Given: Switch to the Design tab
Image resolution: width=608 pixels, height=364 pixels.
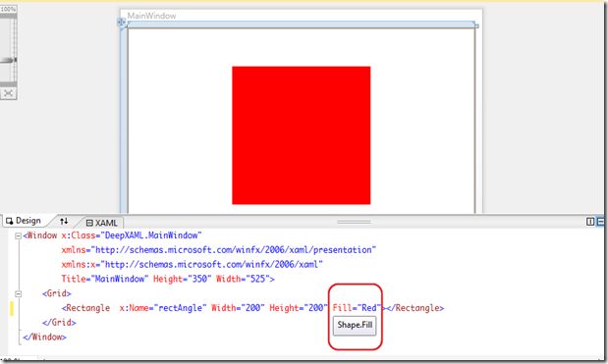Looking at the screenshot, I should tap(24, 221).
